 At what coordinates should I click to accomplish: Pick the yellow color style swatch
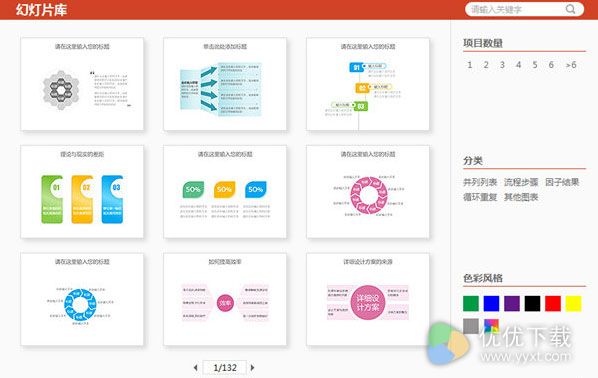(573, 304)
